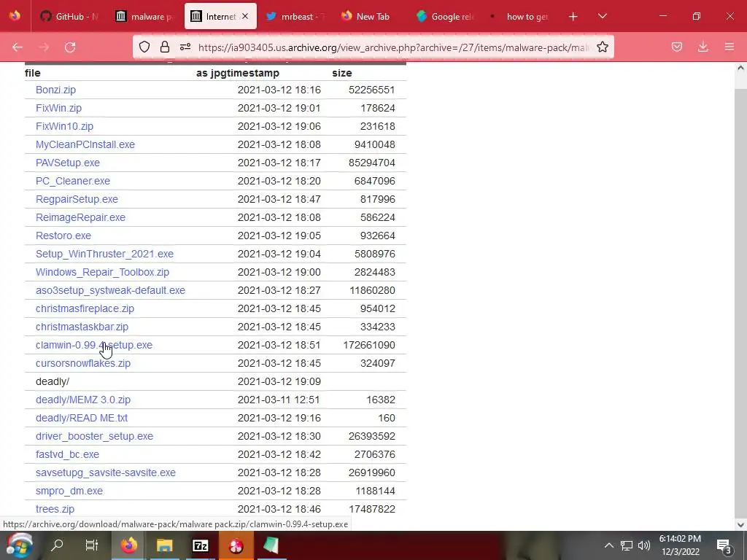The image size is (747, 560).
Task: Show hidden system tray icons
Action: coord(609,545)
